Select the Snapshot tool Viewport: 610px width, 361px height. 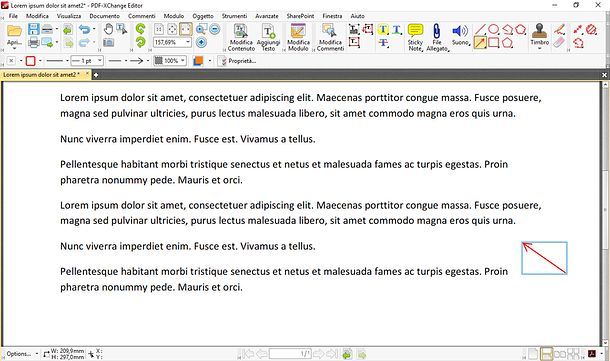click(x=109, y=42)
